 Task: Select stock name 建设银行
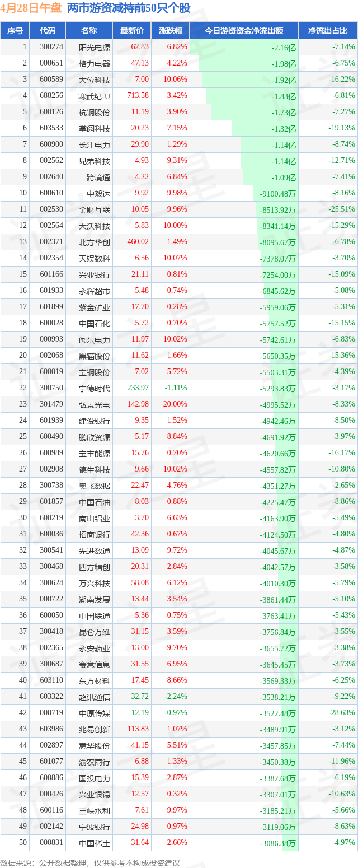click(95, 421)
